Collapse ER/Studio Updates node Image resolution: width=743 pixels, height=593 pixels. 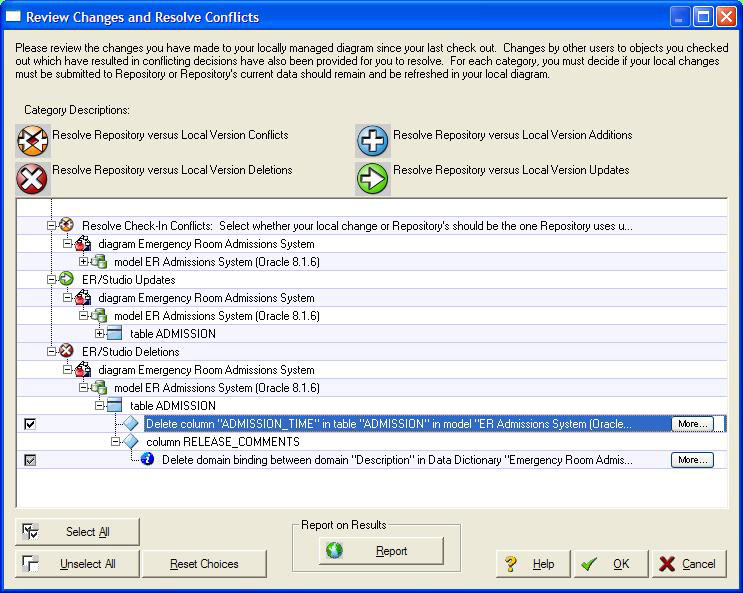tap(52, 280)
